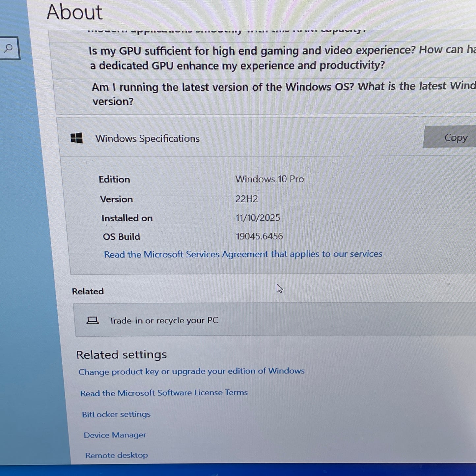Open Device Manager from Related settings
Image resolution: width=476 pixels, height=476 pixels.
(114, 435)
